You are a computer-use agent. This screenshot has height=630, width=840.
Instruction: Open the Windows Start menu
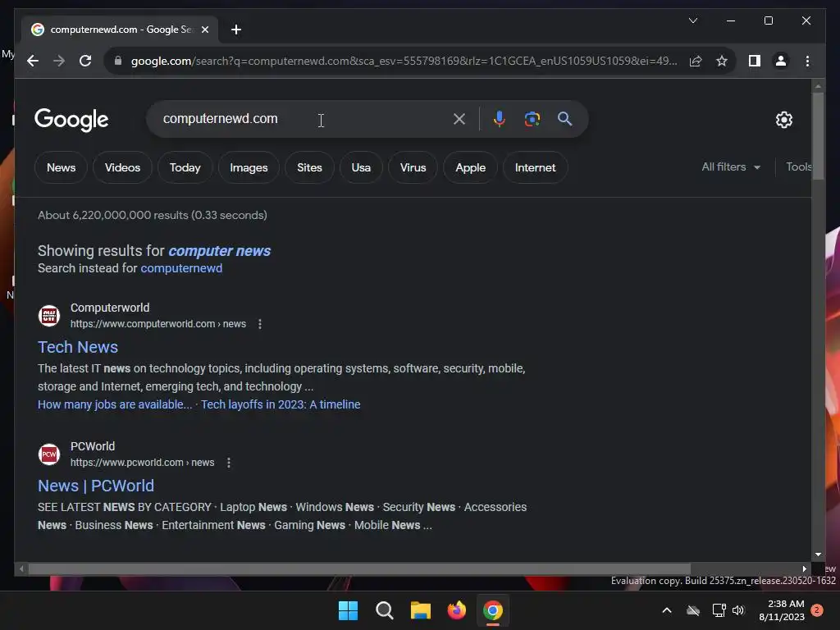pyautogui.click(x=348, y=610)
